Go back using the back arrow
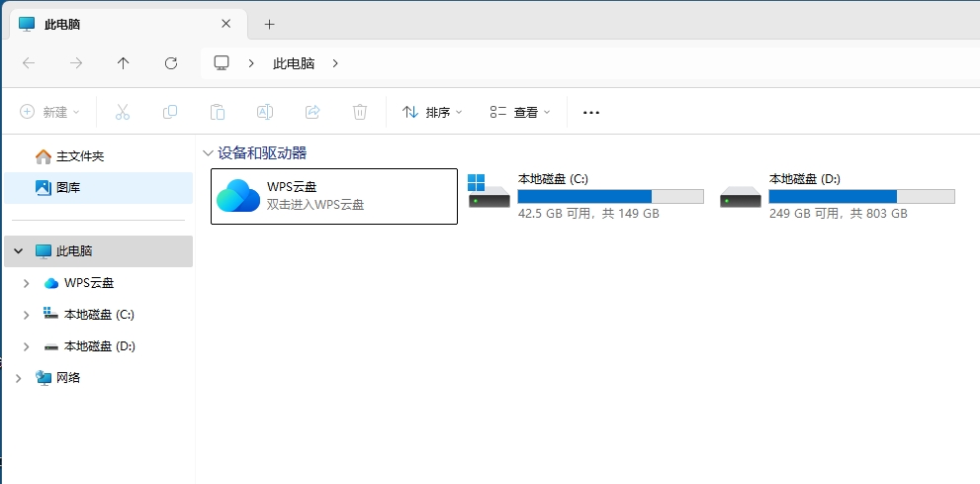980x484 pixels. point(29,63)
